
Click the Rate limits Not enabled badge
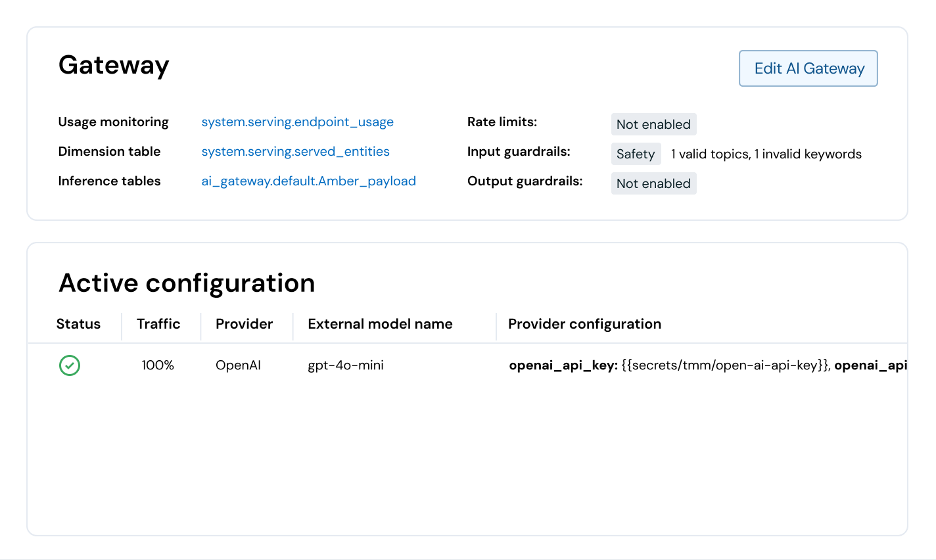point(653,124)
